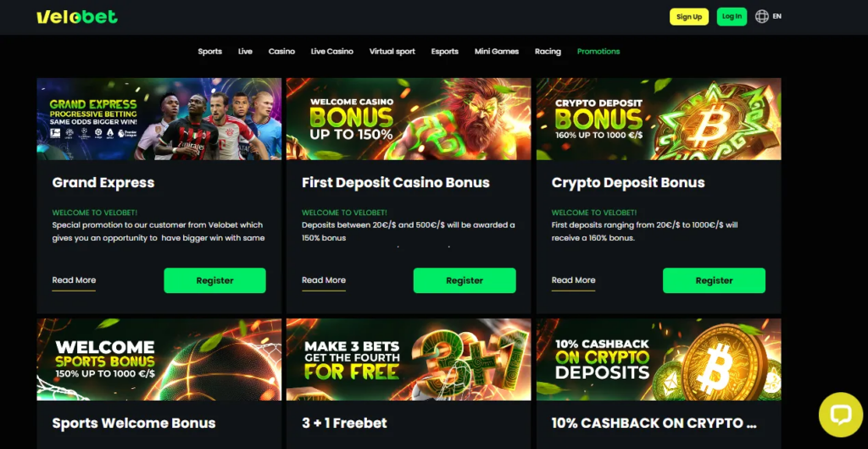Viewport: 868px width, 449px height.
Task: Click the Welcome Casino Bonus banner
Action: 409,119
